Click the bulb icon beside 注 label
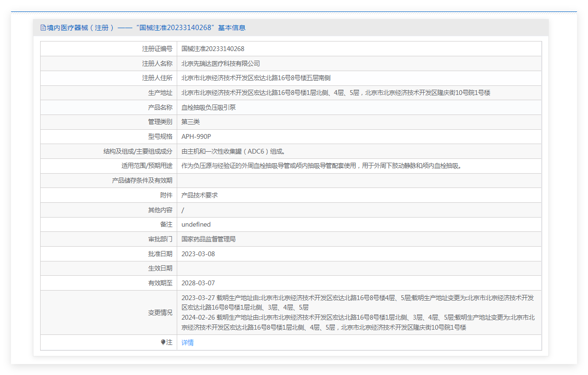The image size is (588, 375). coord(163,342)
